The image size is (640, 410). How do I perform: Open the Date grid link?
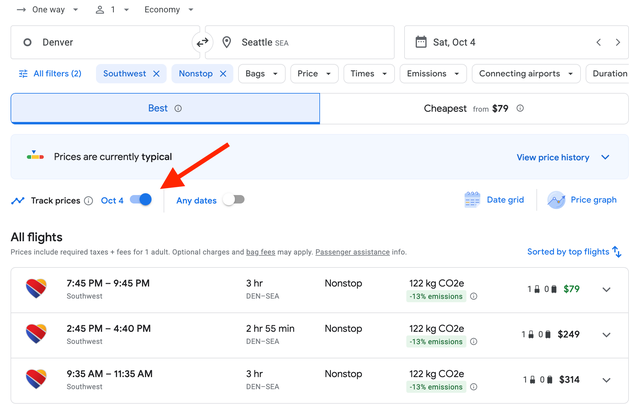[x=505, y=200]
